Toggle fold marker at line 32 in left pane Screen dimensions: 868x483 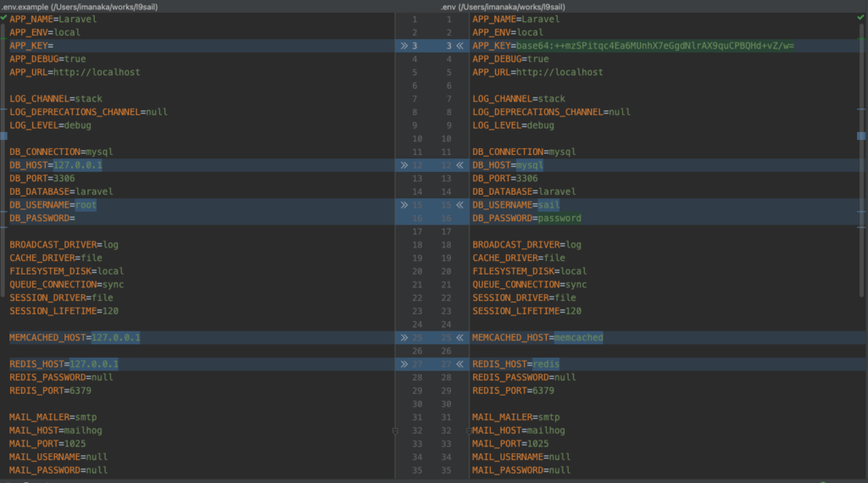click(395, 431)
